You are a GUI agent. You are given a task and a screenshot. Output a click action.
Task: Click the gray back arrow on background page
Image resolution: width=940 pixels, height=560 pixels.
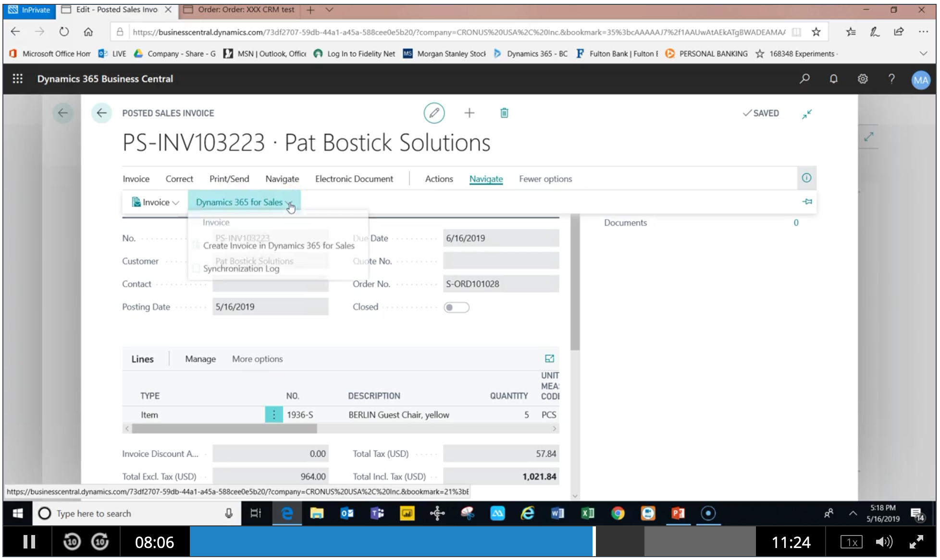pyautogui.click(x=62, y=113)
